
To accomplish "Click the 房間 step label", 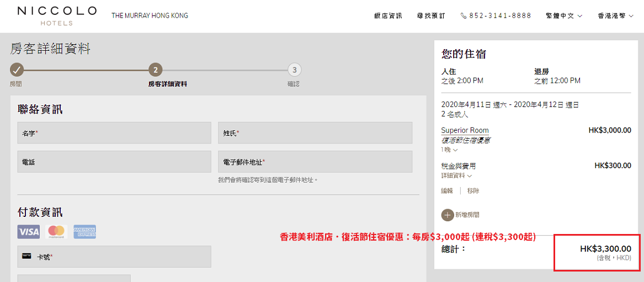I will coord(15,84).
